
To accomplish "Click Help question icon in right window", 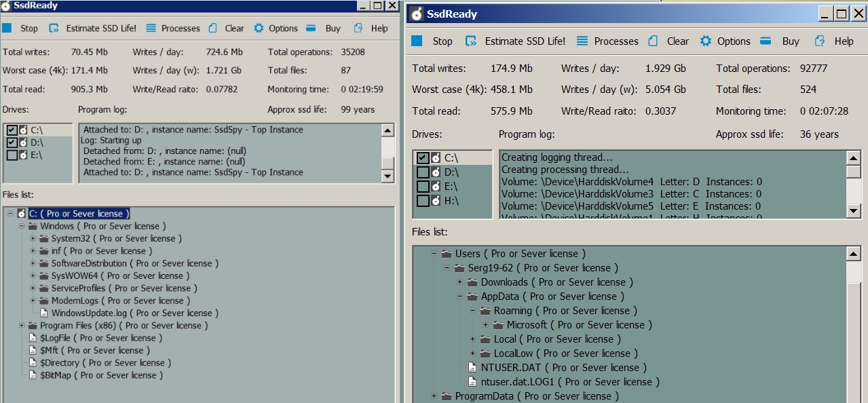I will coord(820,41).
